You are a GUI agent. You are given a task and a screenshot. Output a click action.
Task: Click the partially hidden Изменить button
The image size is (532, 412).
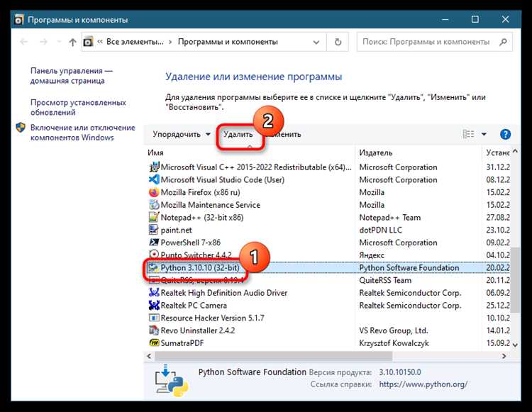coord(284,134)
